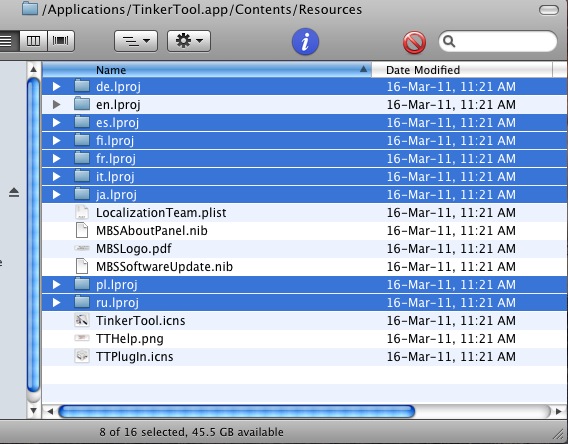This screenshot has height=444, width=568.
Task: Click the pl.lproj folder icon
Action: coord(82,284)
